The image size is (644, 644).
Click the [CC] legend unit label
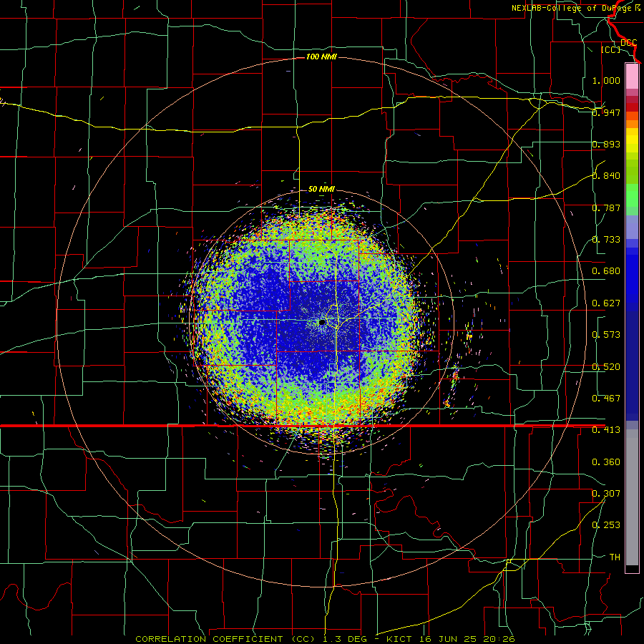click(611, 49)
